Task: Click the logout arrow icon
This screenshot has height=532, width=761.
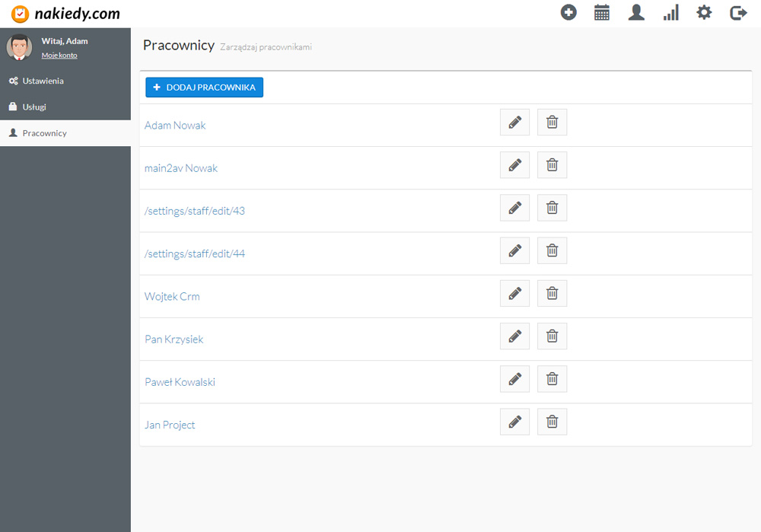Action: pos(738,13)
